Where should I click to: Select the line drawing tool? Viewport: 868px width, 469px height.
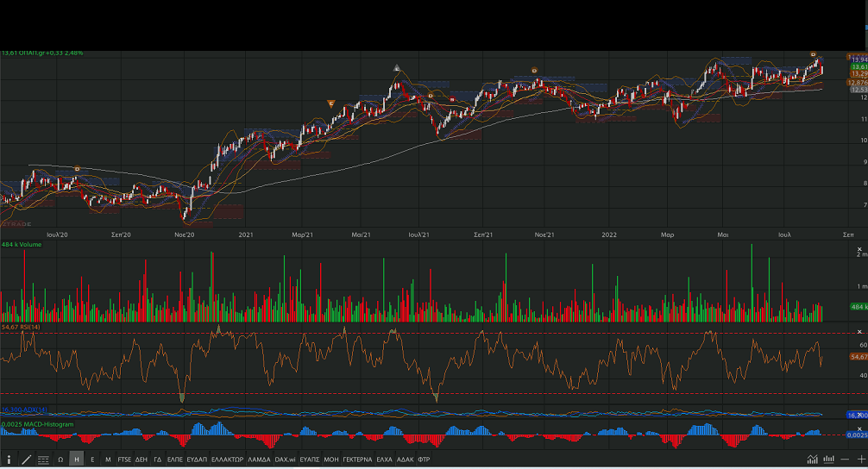pos(26,459)
